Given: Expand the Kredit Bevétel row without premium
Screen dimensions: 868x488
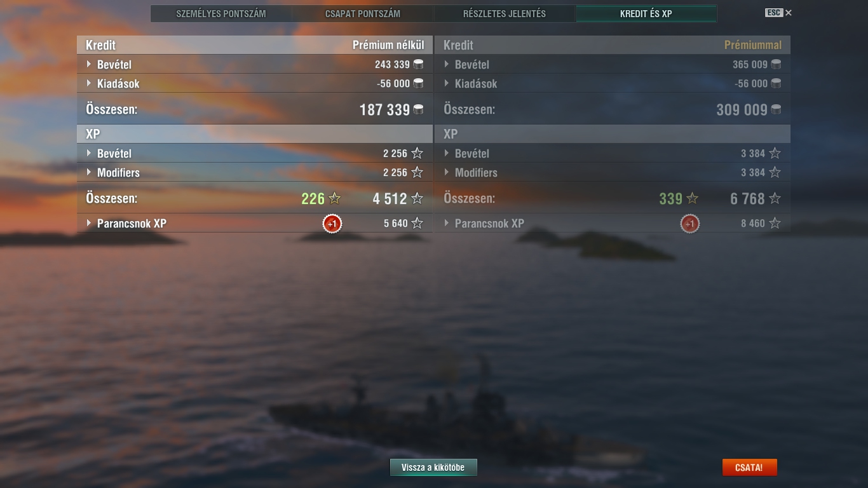Looking at the screenshot, I should click(x=255, y=64).
